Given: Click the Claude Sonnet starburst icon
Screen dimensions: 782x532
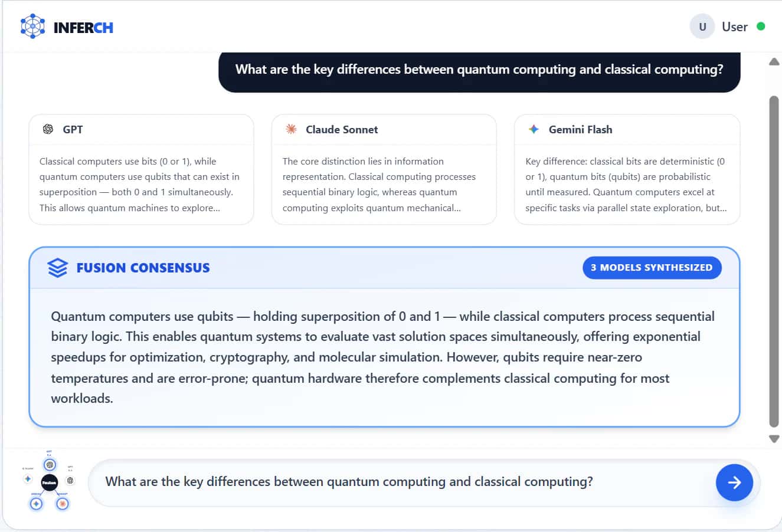Looking at the screenshot, I should [291, 129].
